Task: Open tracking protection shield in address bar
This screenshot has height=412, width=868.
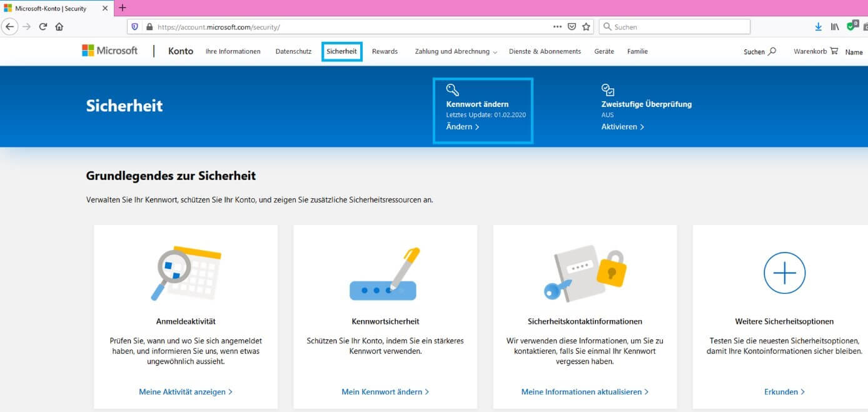Action: pyautogui.click(x=135, y=27)
